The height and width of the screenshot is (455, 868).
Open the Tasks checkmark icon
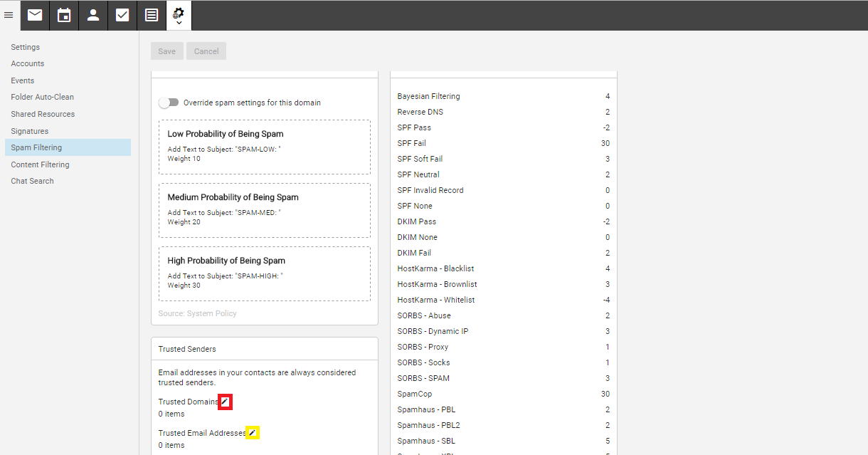click(122, 15)
